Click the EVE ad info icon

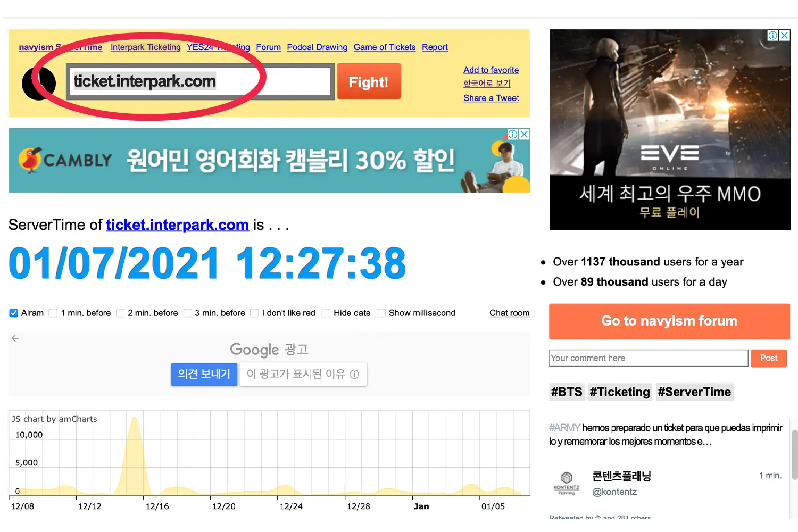(x=773, y=36)
